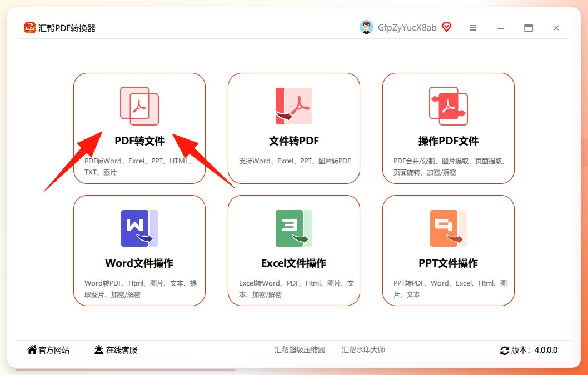The image size is (588, 375).
Task: Visit the 官方网站 link
Action: click(54, 350)
